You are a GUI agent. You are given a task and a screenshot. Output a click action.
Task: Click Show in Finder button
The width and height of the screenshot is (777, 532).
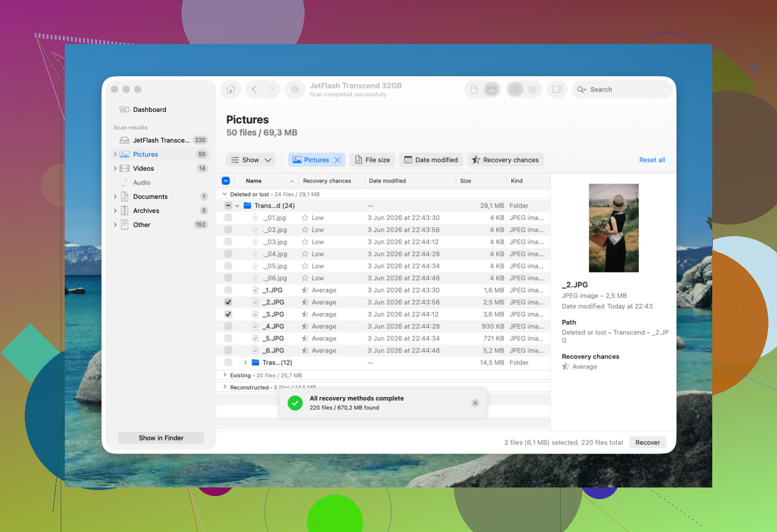(161, 438)
